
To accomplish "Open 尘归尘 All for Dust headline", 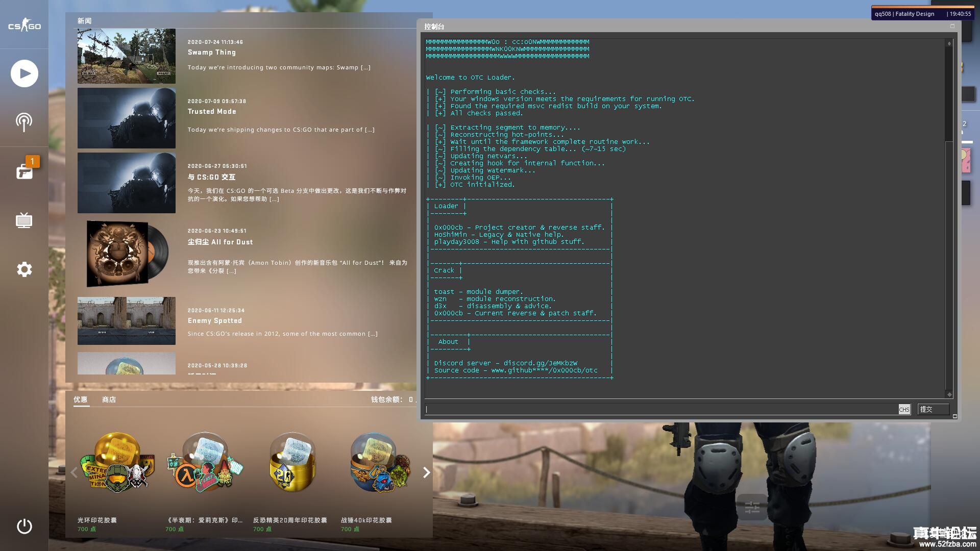I will tap(220, 242).
